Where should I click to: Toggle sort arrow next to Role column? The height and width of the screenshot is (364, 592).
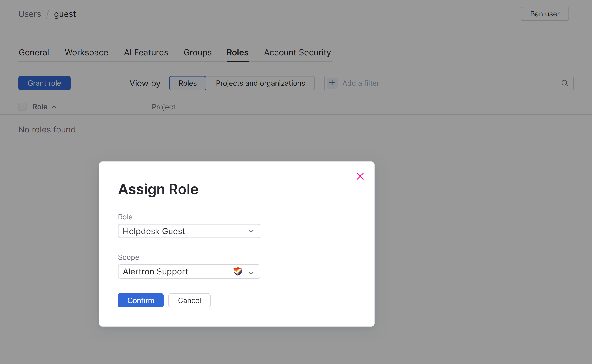54,107
